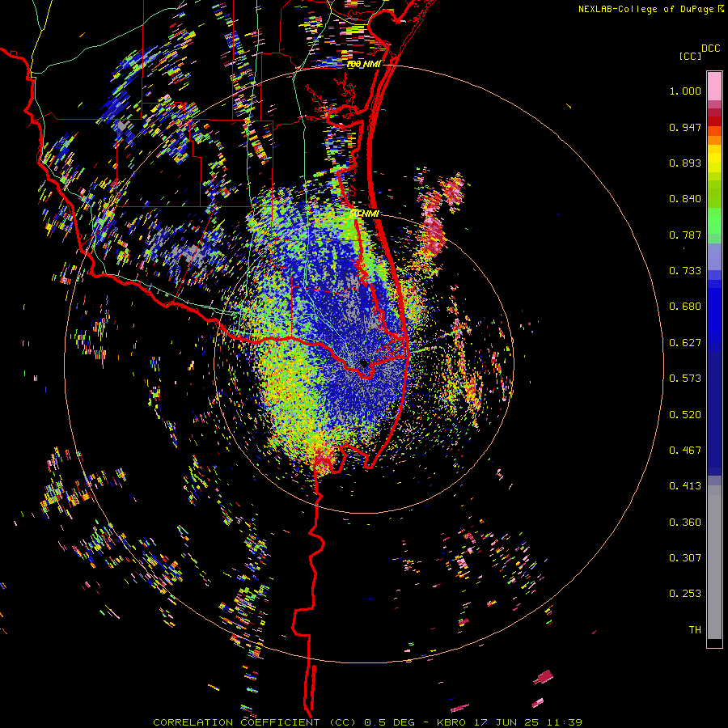728x728 pixels.
Task: Click the black KBRO radar site dot
Action: click(364, 363)
